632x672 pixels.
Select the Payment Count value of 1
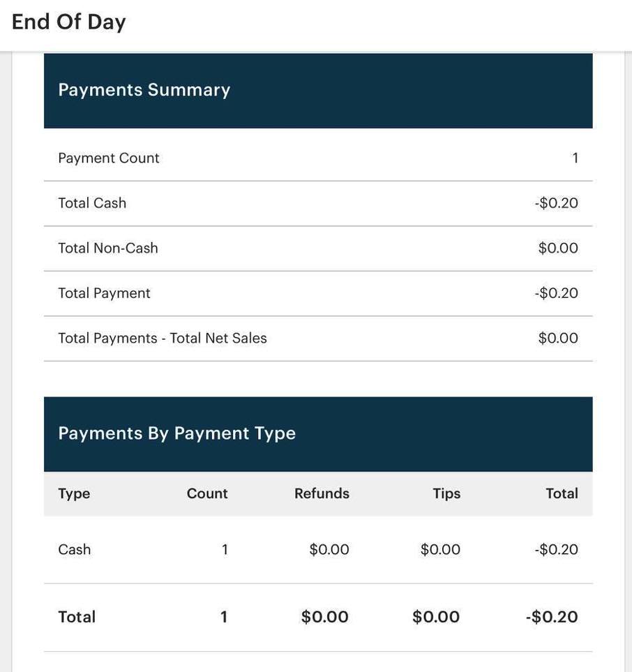point(573,156)
